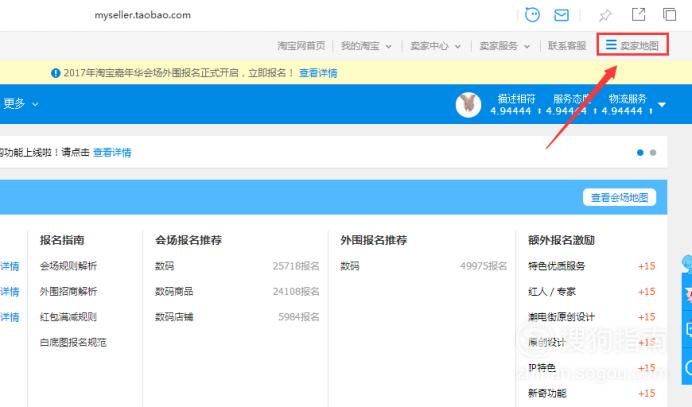Click the 外围报名推荐 heading
The height and width of the screenshot is (407, 692).
coord(374,240)
